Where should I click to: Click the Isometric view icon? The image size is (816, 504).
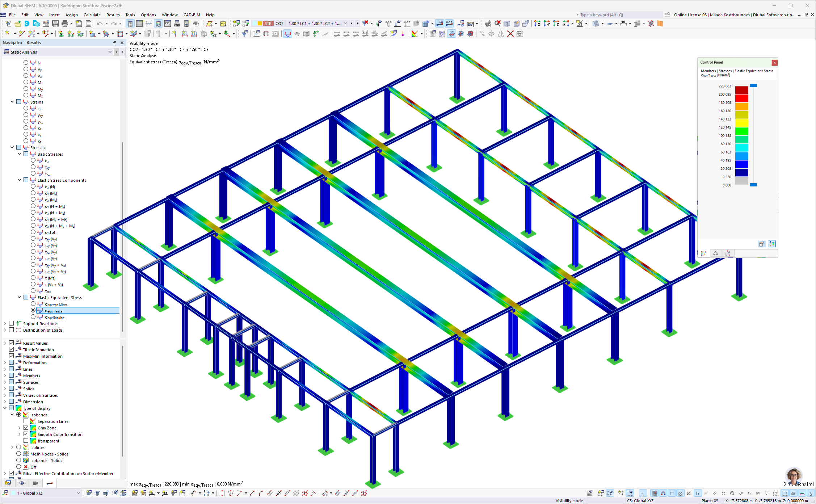(506, 23)
